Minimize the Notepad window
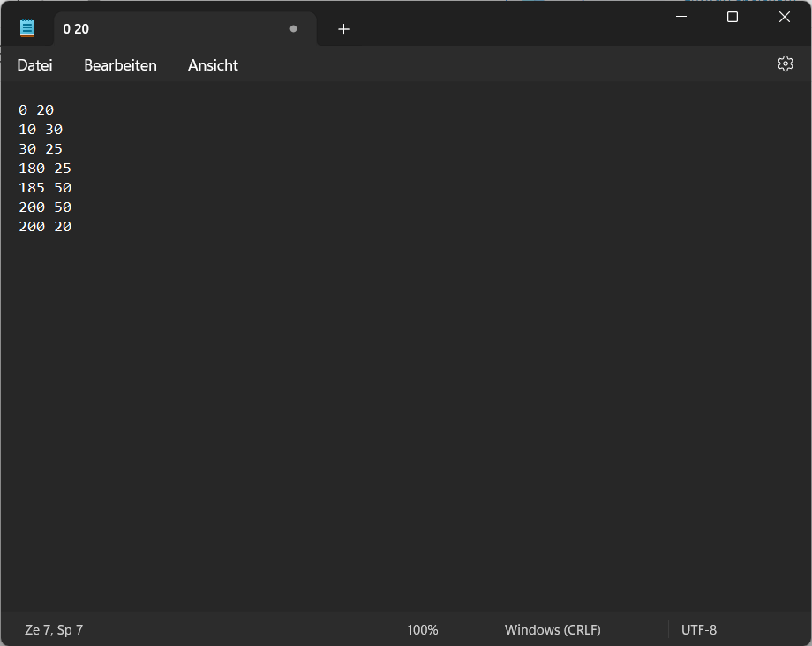This screenshot has height=646, width=812. coord(681,17)
